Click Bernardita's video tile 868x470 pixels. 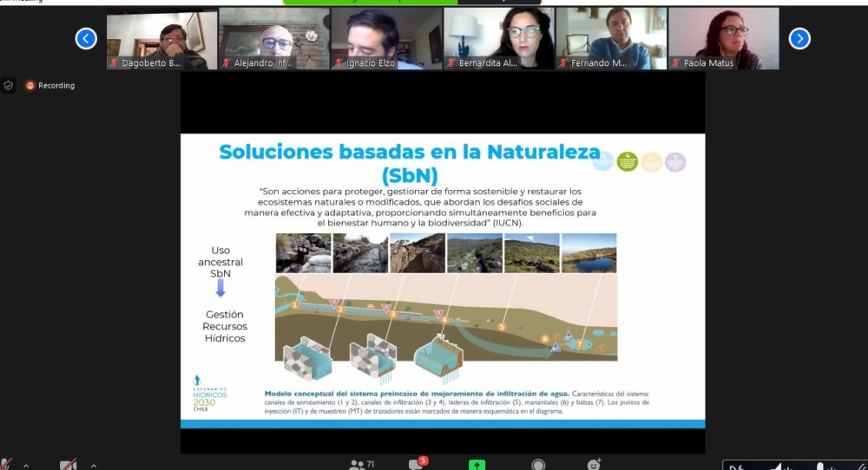pos(499,38)
